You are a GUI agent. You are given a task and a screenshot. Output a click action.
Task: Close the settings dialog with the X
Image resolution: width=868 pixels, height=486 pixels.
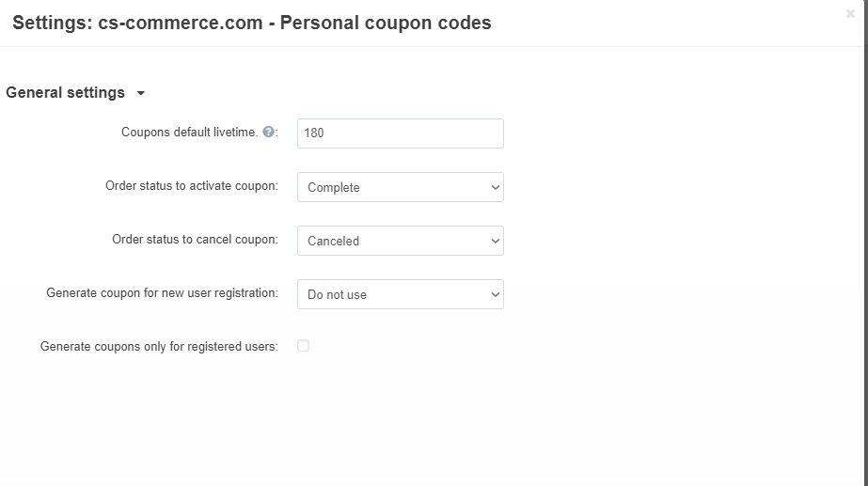(x=850, y=14)
